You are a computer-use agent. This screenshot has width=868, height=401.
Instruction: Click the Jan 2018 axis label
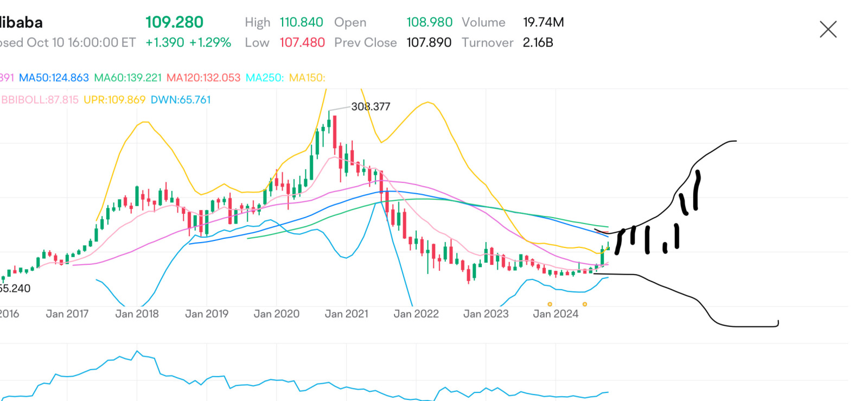(137, 314)
